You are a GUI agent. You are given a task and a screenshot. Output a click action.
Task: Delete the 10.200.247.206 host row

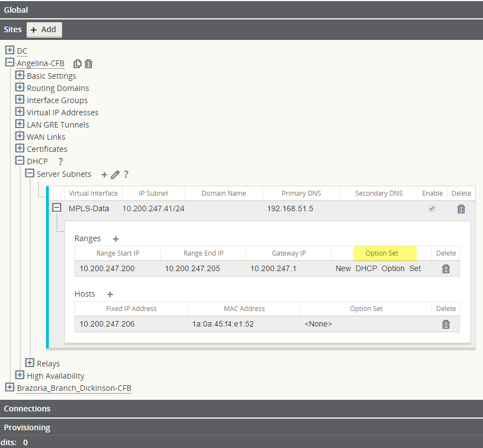tap(446, 324)
